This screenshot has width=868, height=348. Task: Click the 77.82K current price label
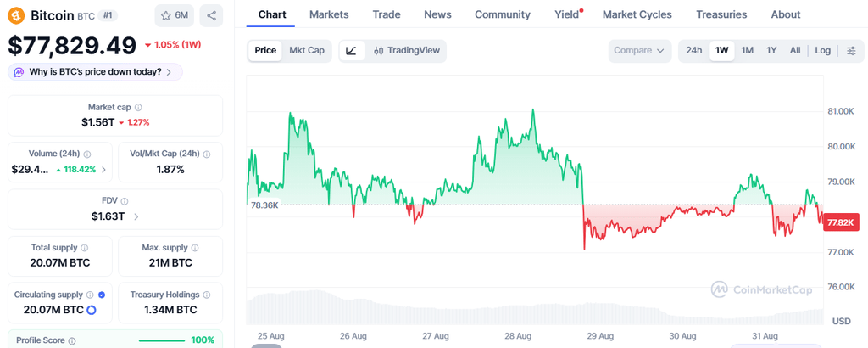841,222
